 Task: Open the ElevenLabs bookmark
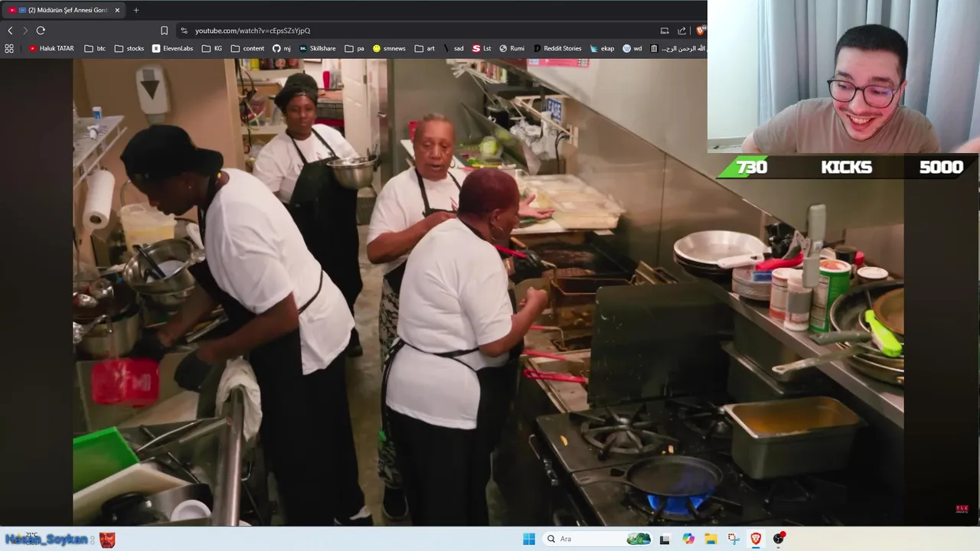point(172,48)
